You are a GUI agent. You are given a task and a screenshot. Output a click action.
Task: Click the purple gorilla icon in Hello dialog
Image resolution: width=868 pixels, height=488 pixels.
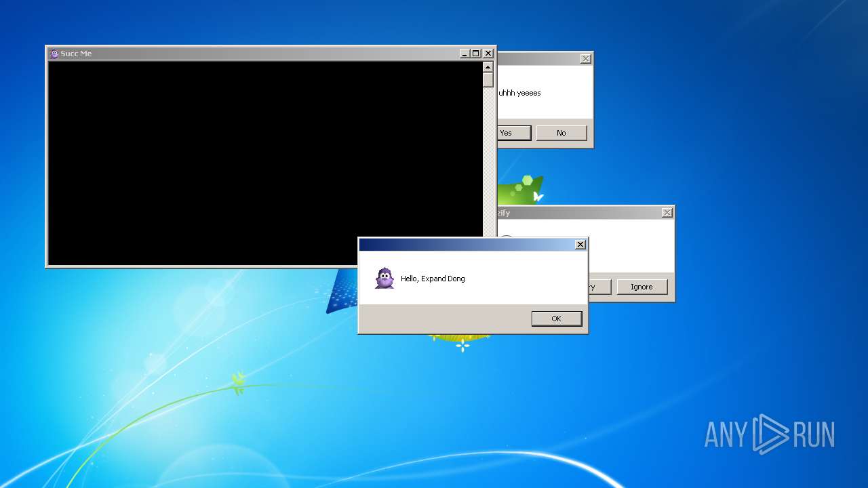coord(384,278)
